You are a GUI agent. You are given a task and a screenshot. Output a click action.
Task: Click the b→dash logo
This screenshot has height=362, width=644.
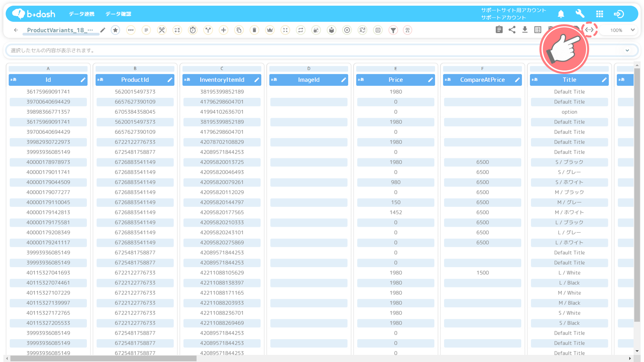(33, 14)
